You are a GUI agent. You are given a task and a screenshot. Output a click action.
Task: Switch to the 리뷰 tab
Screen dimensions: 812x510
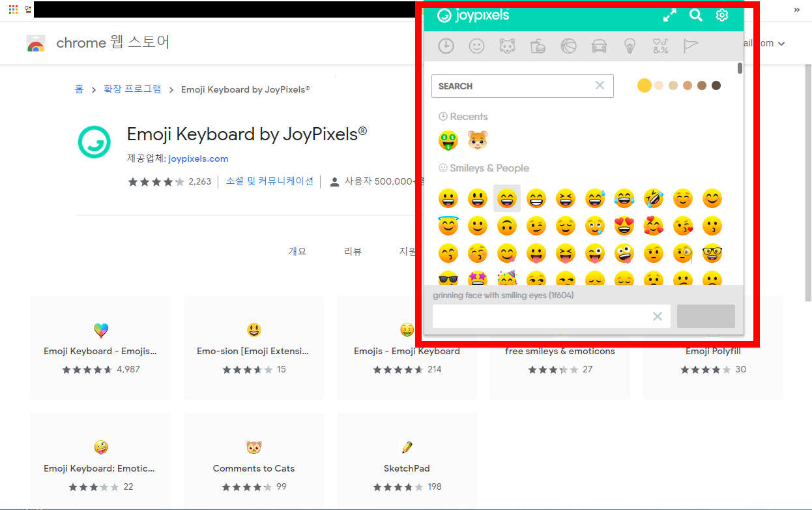pos(353,251)
